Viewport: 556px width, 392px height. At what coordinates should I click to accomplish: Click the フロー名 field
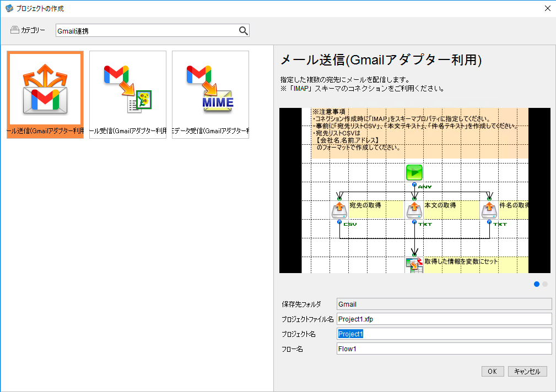[x=444, y=349]
